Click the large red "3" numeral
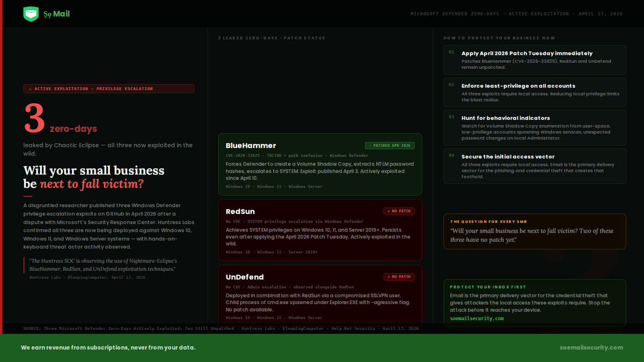Image resolution: width=644 pixels, height=362 pixels. [34, 118]
